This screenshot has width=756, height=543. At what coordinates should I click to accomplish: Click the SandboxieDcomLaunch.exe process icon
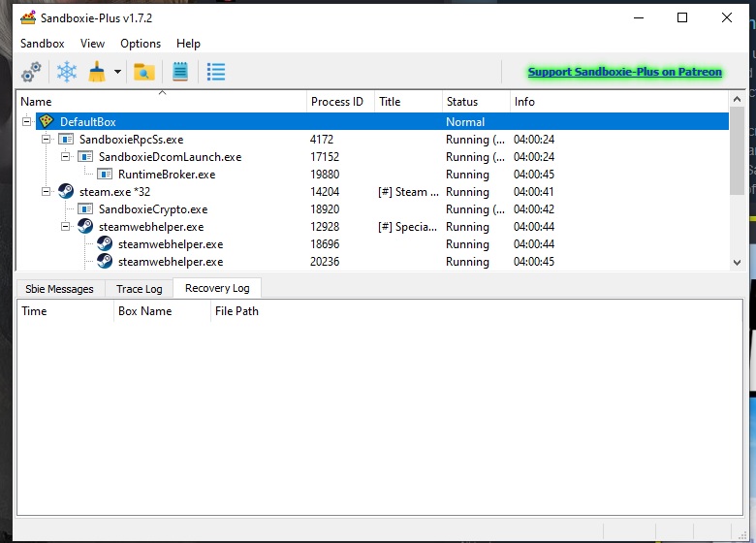pos(85,157)
